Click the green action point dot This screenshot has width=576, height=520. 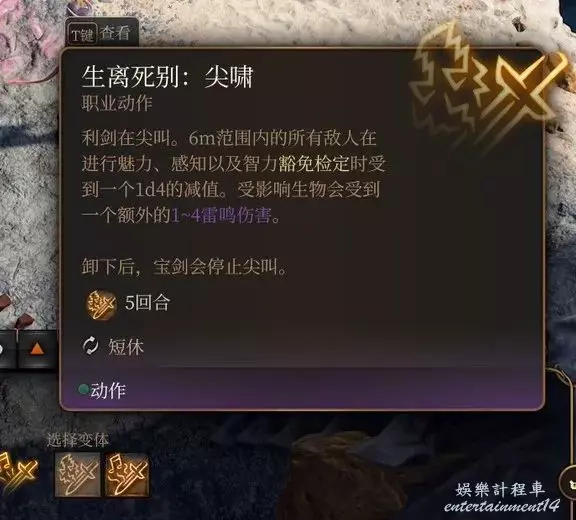pyautogui.click(x=84, y=389)
